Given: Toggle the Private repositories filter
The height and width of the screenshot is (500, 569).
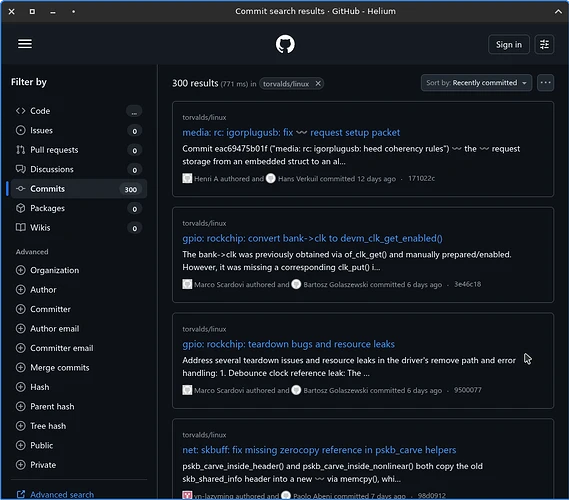Looking at the screenshot, I should point(36,465).
